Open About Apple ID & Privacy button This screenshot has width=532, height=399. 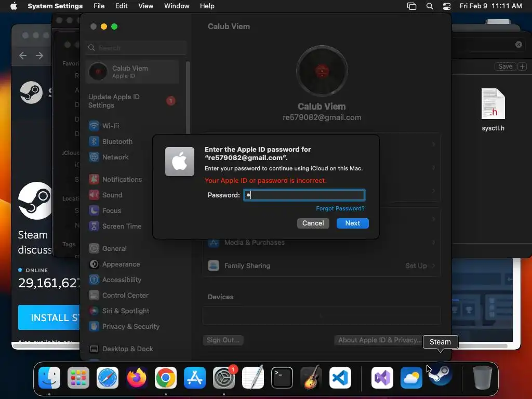tap(379, 340)
